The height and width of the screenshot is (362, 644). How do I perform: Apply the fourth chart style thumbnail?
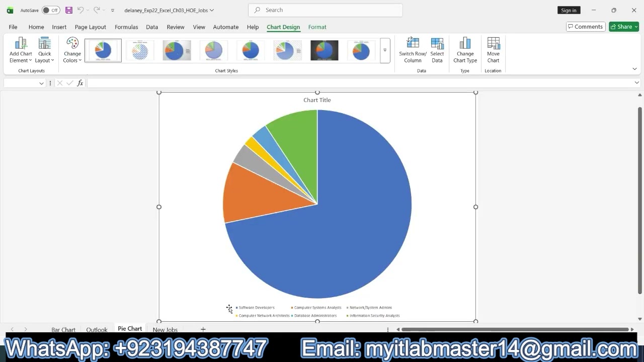click(214, 50)
